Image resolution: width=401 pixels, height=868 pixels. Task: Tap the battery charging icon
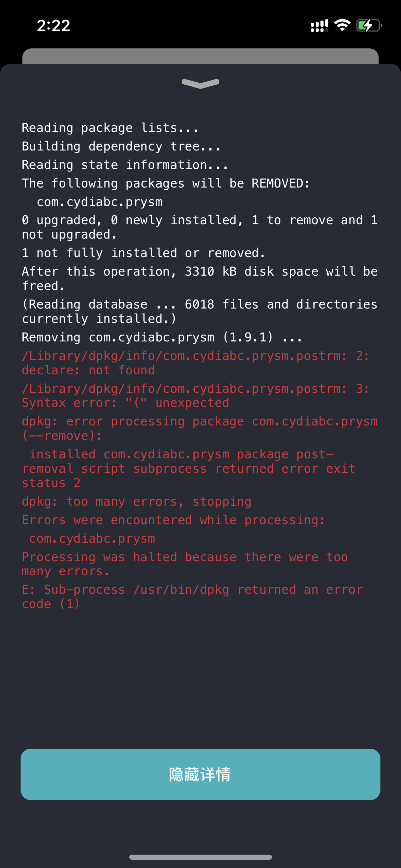pyautogui.click(x=369, y=25)
